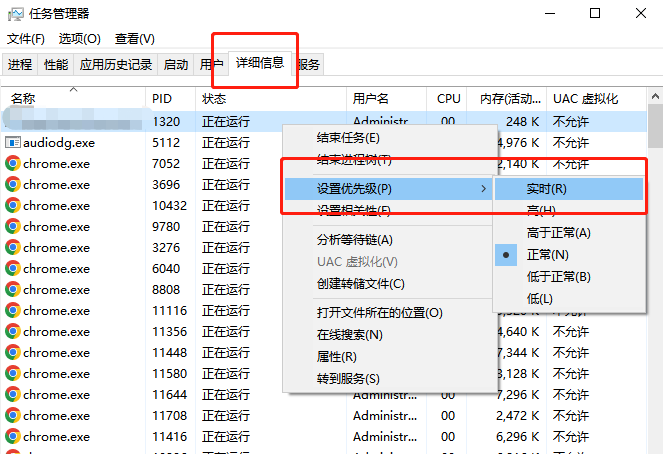This screenshot has height=454, width=663.
Task: Close the Task Manager window
Action: [641, 14]
